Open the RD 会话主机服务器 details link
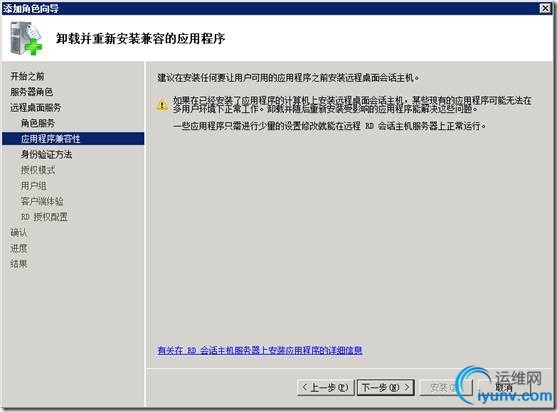The width and height of the screenshot is (558, 412). [260, 350]
